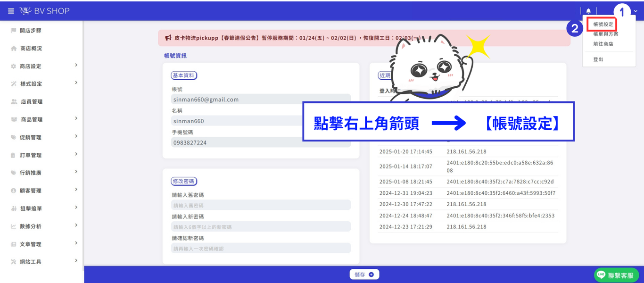Click the 修改密碼 section label
Screen dimensions: 644x283
coord(184,181)
